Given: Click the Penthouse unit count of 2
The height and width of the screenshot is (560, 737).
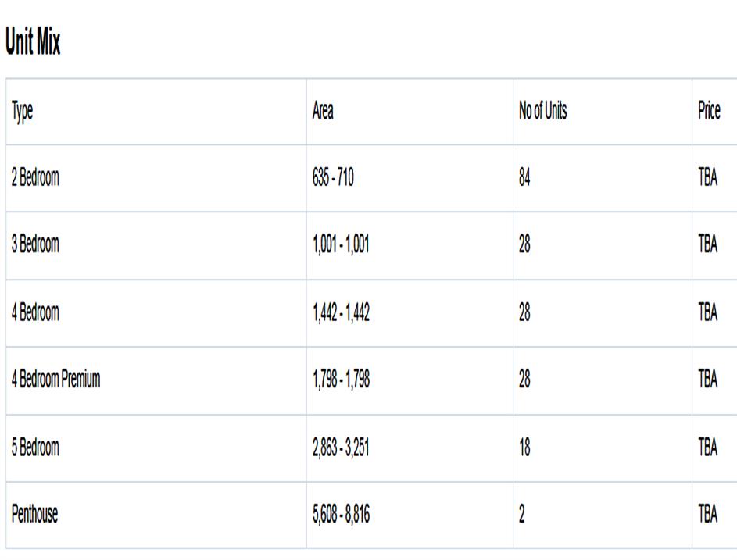Looking at the screenshot, I should (522, 515).
